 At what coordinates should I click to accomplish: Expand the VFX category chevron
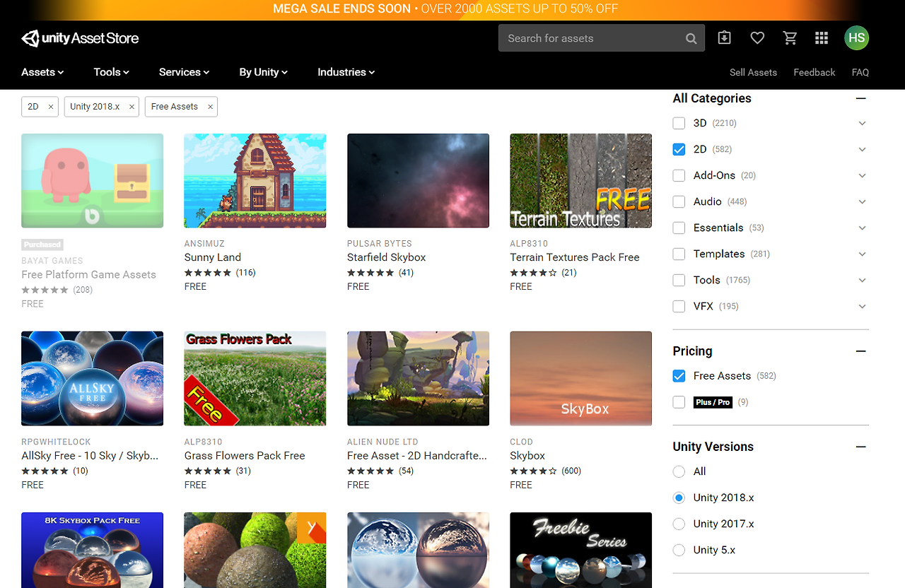pos(862,306)
